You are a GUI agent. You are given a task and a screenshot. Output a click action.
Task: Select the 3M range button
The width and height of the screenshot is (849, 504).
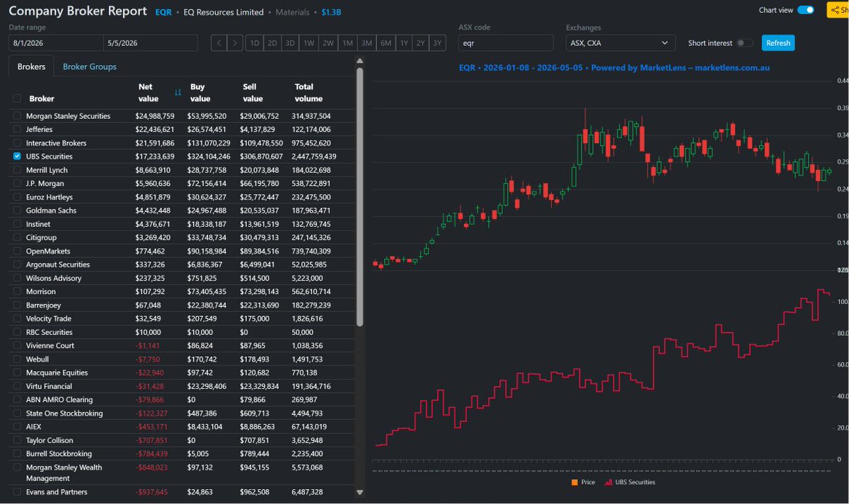[x=366, y=42]
